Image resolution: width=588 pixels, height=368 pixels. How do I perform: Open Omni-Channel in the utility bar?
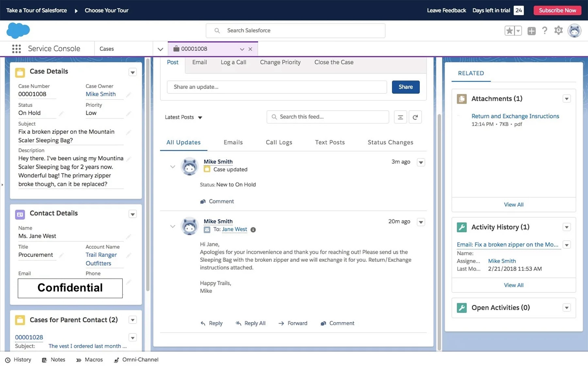click(x=136, y=360)
